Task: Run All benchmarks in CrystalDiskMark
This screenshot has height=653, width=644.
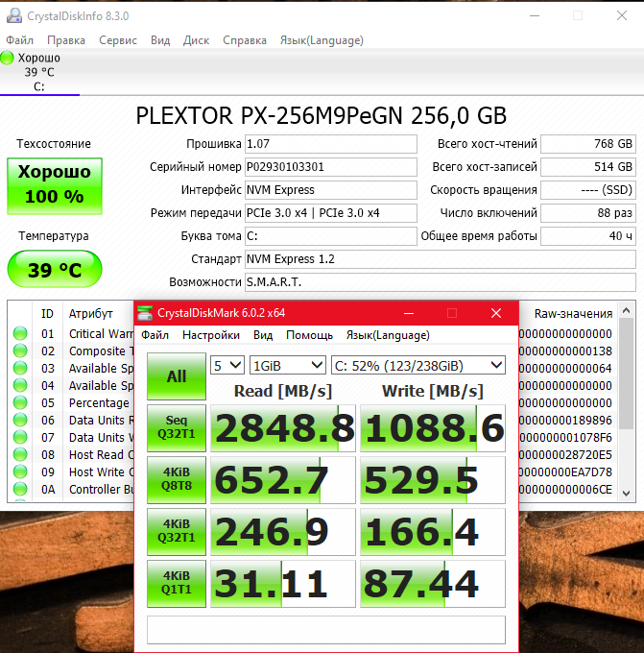Action: (x=177, y=376)
